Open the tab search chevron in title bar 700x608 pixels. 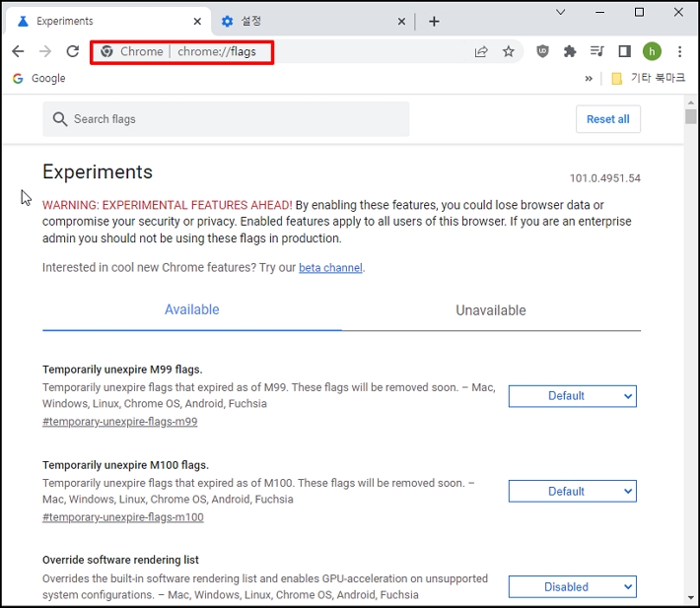coord(561,13)
